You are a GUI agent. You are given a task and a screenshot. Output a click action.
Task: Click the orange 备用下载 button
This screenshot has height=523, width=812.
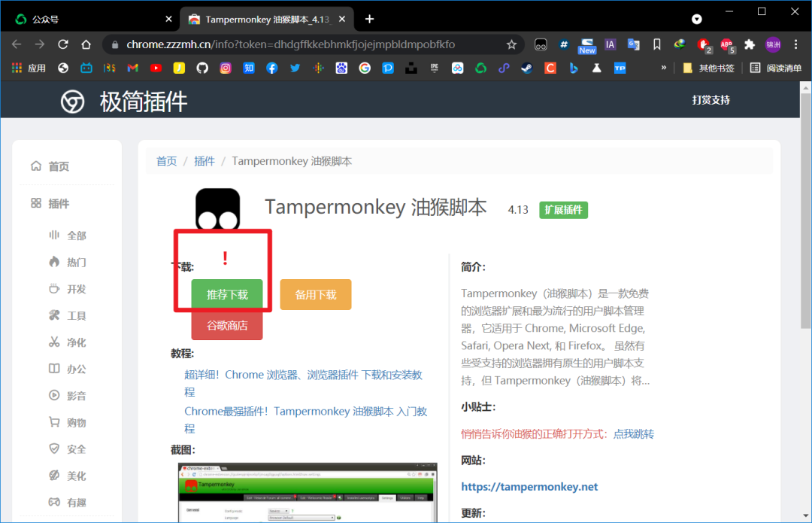315,294
